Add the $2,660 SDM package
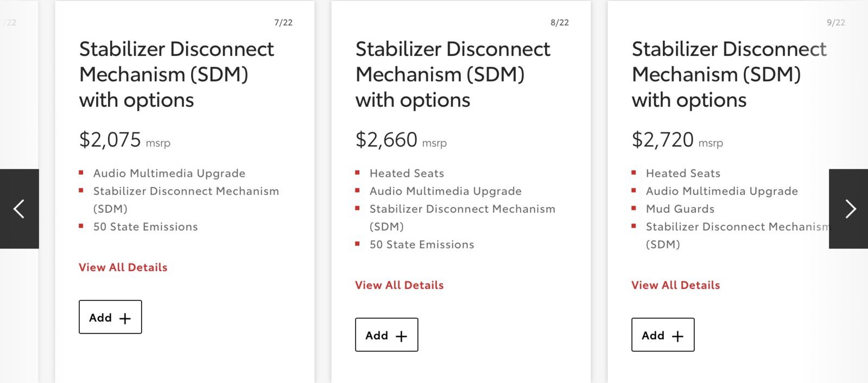The image size is (868, 383). 387,335
